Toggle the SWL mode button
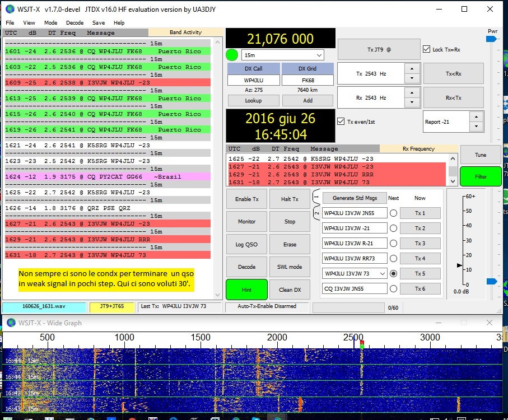This screenshot has height=420, width=508. 290,267
